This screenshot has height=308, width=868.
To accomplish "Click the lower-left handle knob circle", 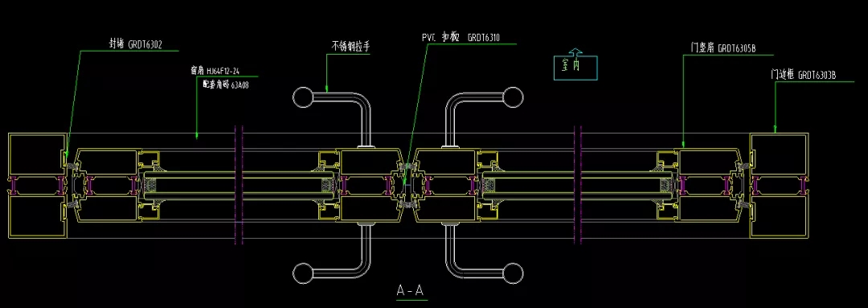I will point(303,273).
